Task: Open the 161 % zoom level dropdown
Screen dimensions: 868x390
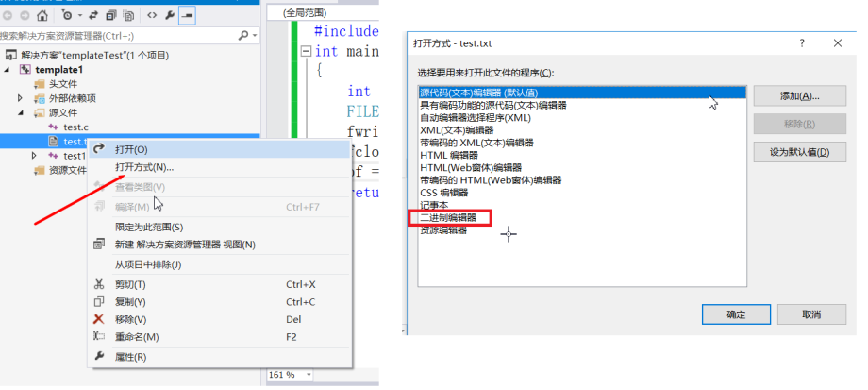Action: 309,375
